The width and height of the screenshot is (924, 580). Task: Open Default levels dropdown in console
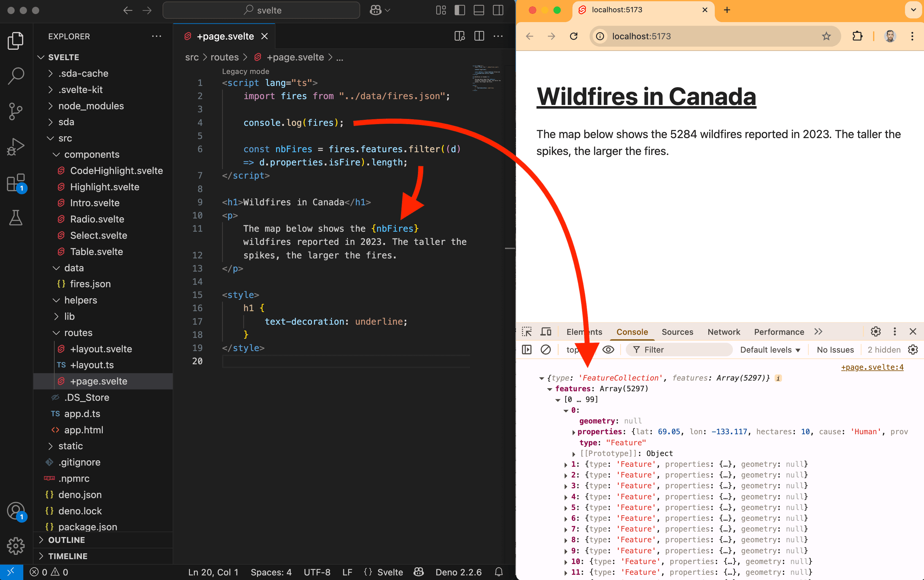point(770,350)
